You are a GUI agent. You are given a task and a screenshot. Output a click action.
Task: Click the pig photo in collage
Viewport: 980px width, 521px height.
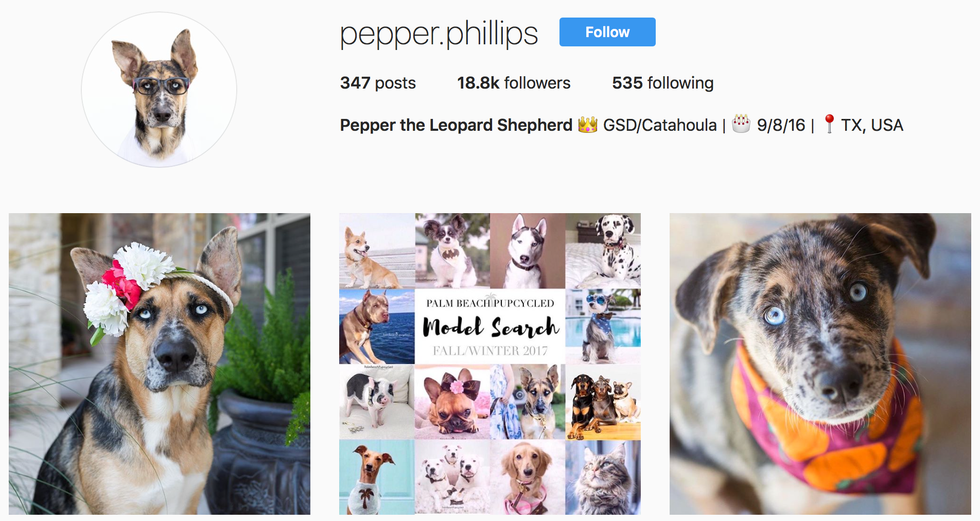pos(377,402)
